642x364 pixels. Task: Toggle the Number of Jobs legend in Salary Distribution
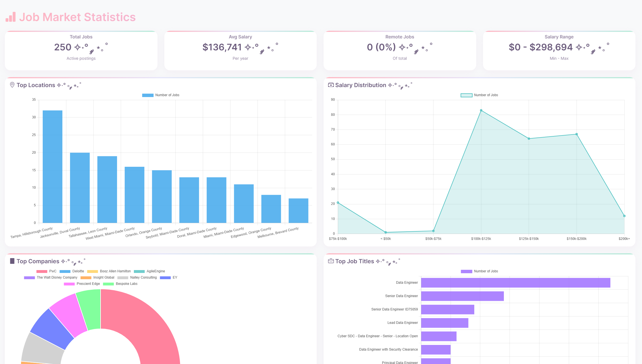coord(479,95)
